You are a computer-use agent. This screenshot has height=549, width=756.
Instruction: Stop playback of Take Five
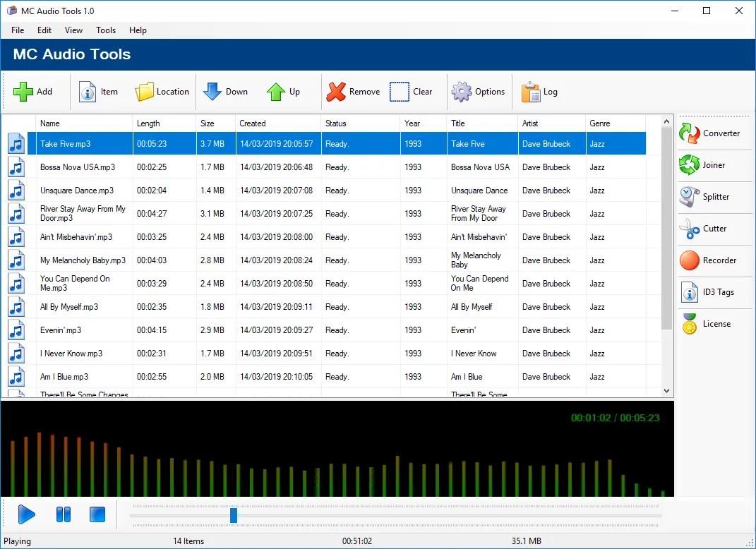(x=97, y=514)
